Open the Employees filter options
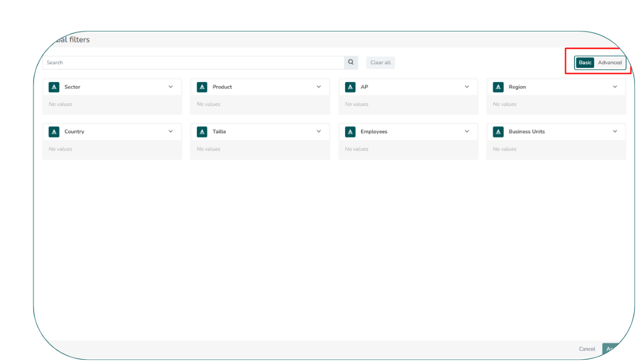Image resolution: width=643 pixels, height=364 pixels. (467, 132)
